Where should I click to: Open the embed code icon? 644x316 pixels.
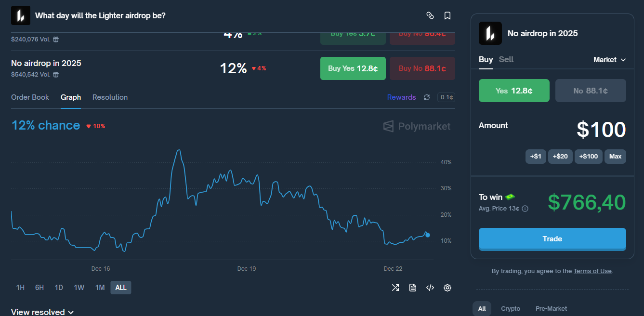coord(430,287)
